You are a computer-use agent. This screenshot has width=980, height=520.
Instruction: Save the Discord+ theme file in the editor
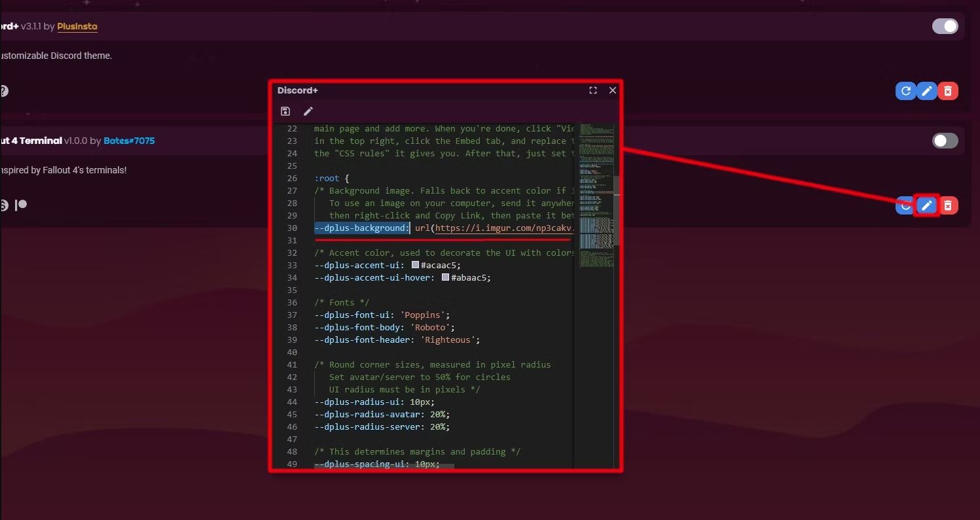(285, 111)
